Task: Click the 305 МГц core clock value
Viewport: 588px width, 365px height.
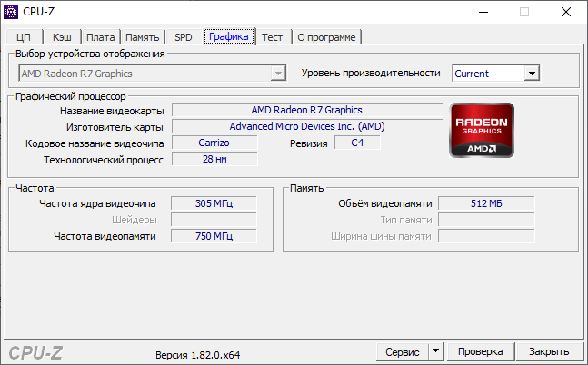Action: click(x=214, y=203)
